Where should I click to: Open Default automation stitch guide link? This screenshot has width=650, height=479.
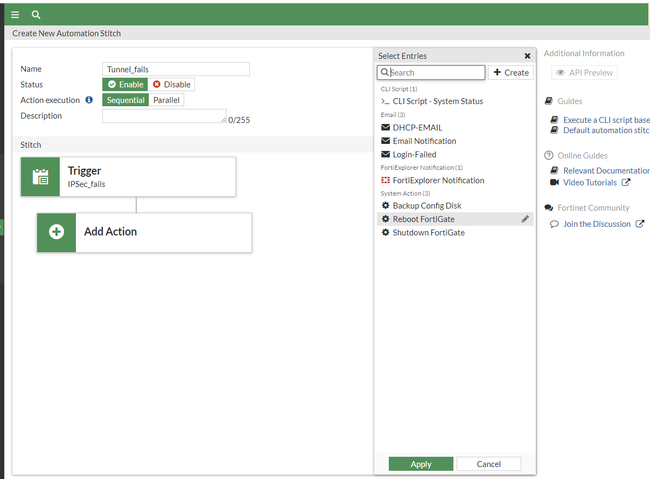[x=606, y=130]
